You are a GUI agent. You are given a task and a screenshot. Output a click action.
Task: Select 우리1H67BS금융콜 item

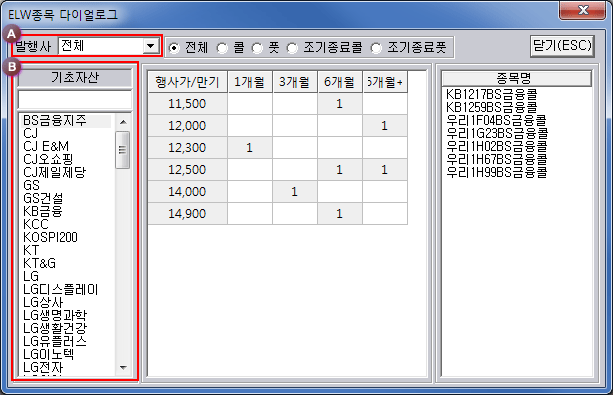point(496,159)
